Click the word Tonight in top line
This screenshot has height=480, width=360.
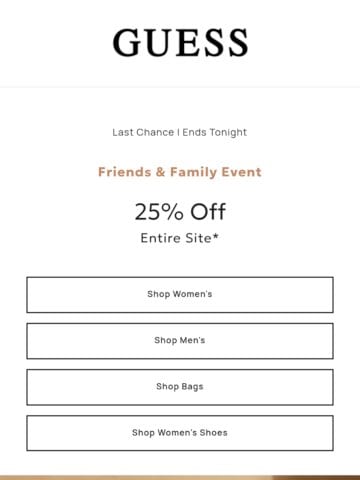click(228, 133)
